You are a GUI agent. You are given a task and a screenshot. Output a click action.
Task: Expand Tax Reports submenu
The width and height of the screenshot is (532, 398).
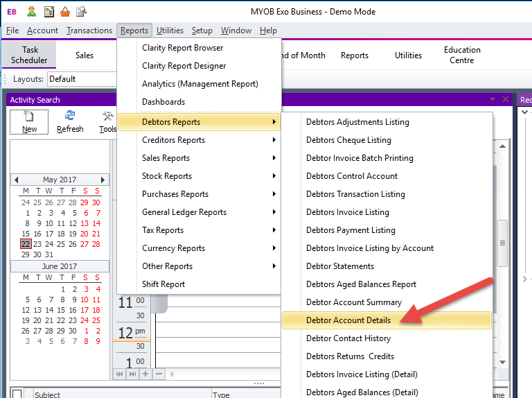click(x=199, y=230)
